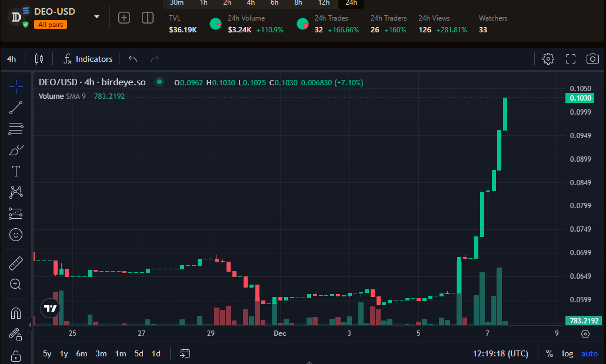The height and width of the screenshot is (364, 606).
Task: Open the go-to-date calendar icon
Action: point(185,353)
